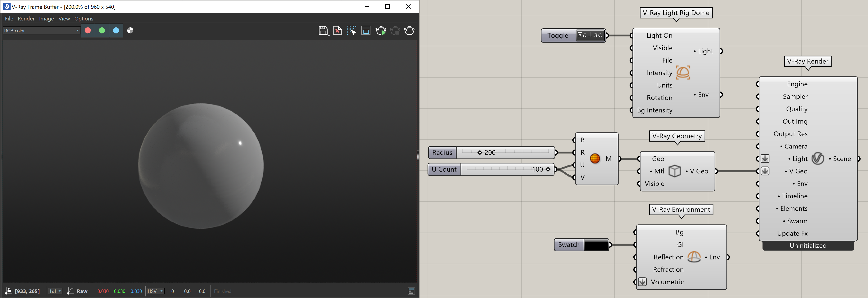Click the Uninitialized status bar

(x=808, y=245)
